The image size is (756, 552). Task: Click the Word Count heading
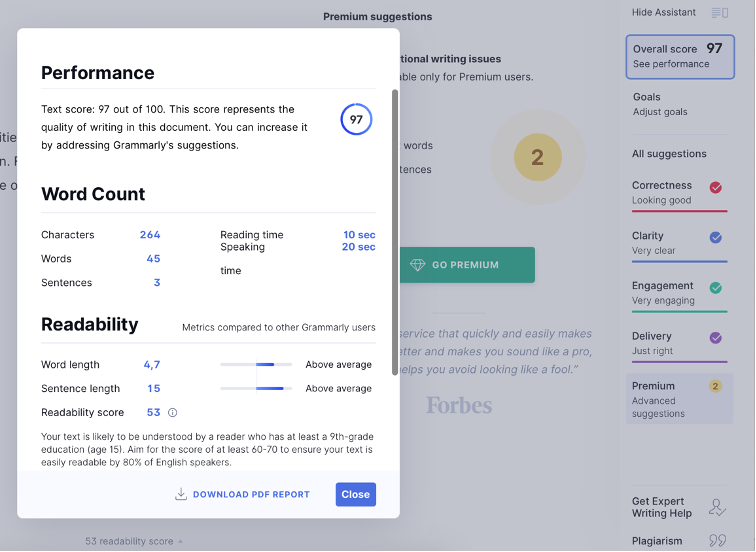coord(93,194)
